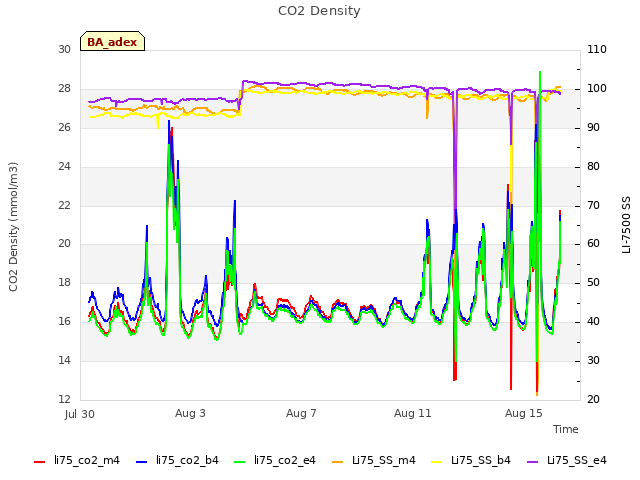Viewport: 640px width, 480px height.
Task: Toggle Li75_SS_m4 legend entry
Action: click(373, 460)
